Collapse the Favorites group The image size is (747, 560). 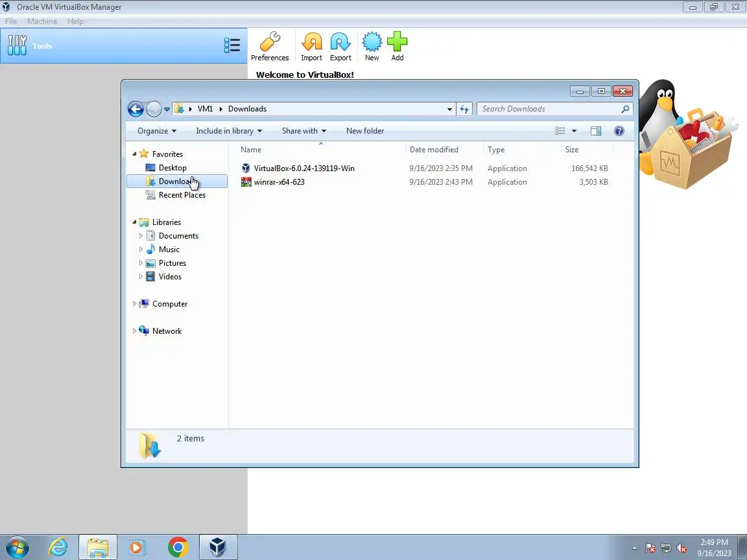tap(134, 154)
